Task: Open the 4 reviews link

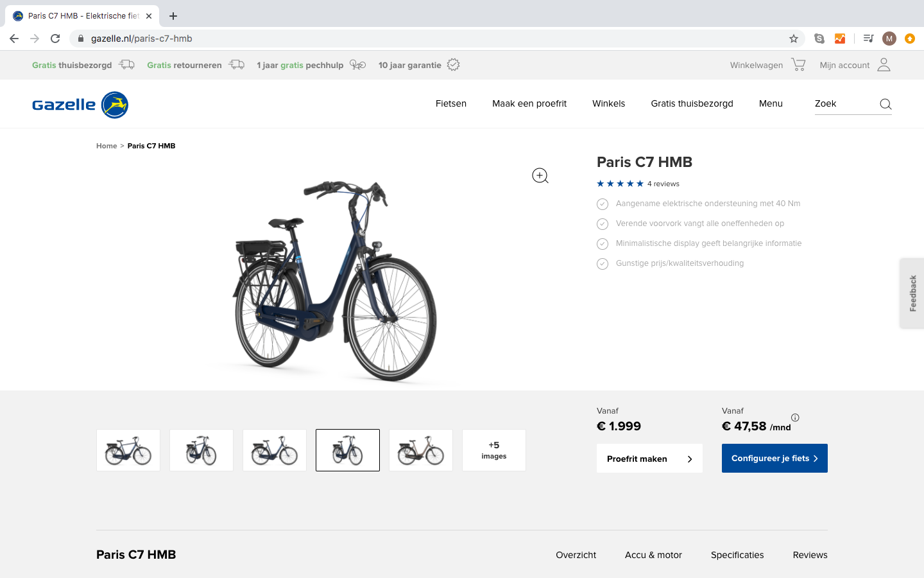Action: point(663,184)
